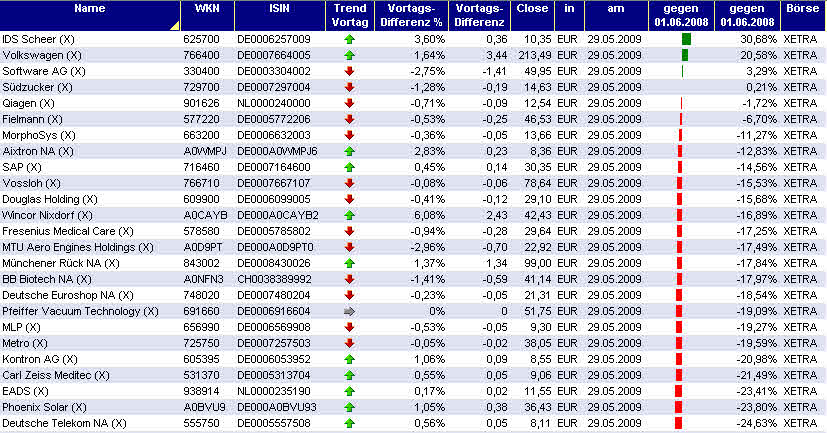Image resolution: width=827 pixels, height=433 pixels.
Task: Click green up arrow for Wincor Nixdorf
Action: click(x=349, y=215)
